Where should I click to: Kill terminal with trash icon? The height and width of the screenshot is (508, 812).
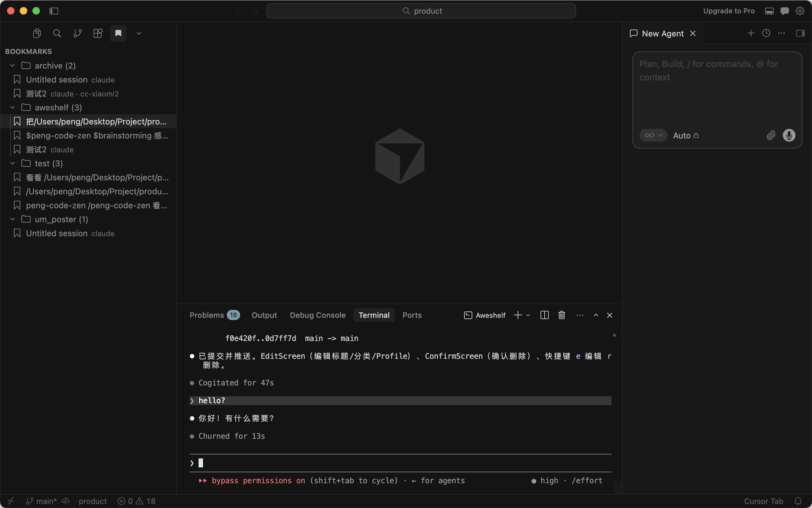(x=562, y=315)
